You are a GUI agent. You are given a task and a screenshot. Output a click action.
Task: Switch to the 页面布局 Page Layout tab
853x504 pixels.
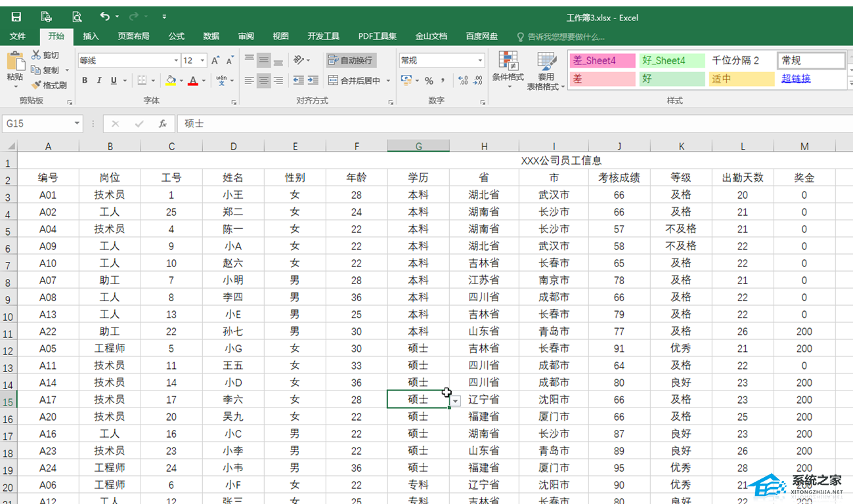(x=133, y=36)
